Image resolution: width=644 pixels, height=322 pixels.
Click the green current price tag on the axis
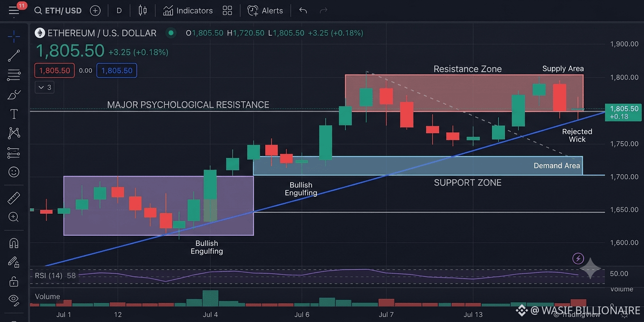(624, 112)
